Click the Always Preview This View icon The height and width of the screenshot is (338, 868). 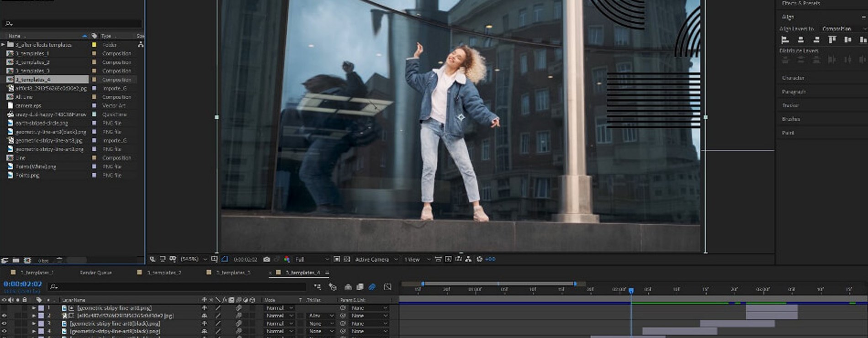[x=153, y=259]
